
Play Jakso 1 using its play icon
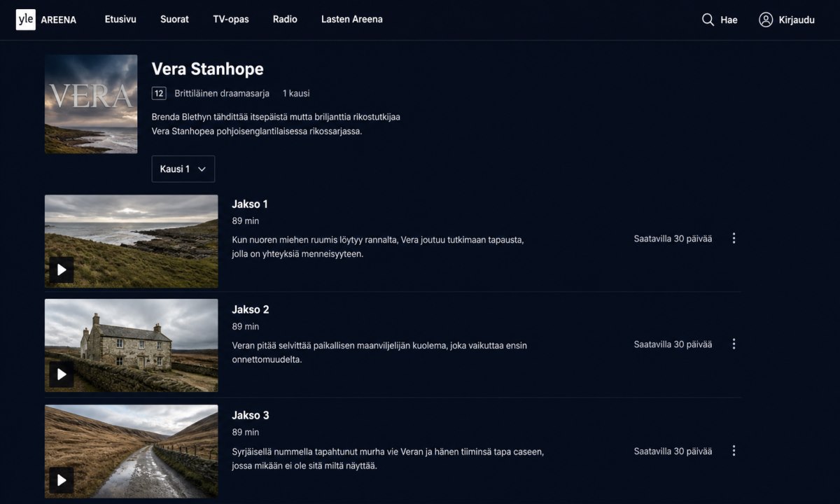(62, 269)
